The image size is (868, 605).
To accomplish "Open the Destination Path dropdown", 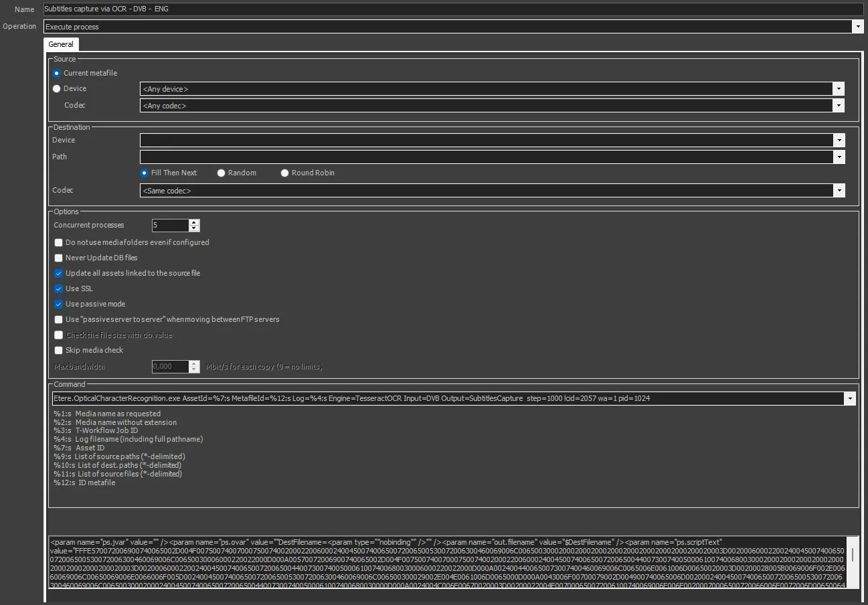I will [x=839, y=157].
